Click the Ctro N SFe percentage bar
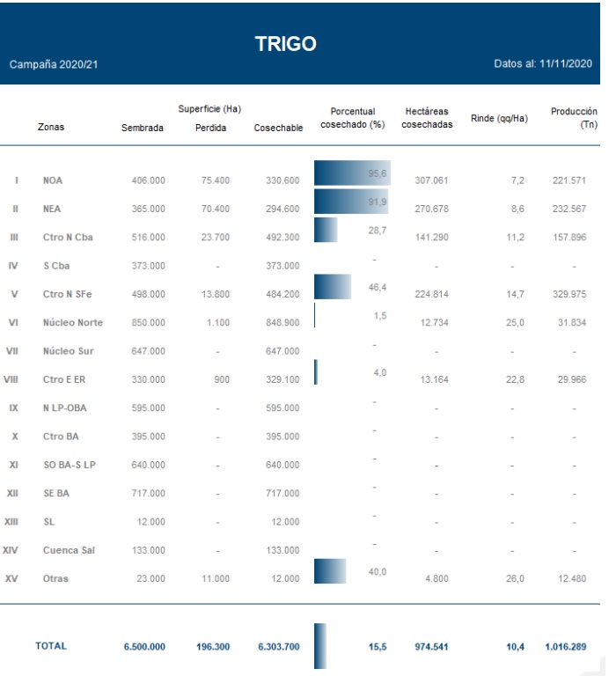 pyautogui.click(x=332, y=287)
